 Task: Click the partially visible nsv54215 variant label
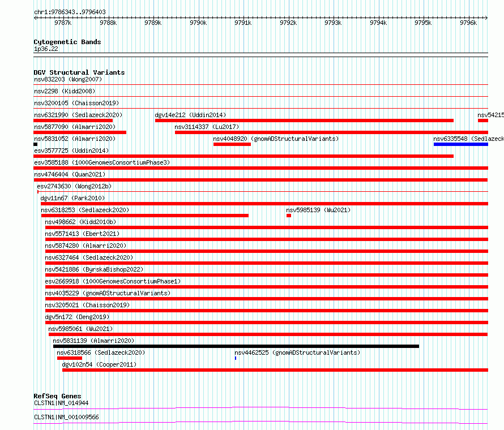pyautogui.click(x=490, y=115)
